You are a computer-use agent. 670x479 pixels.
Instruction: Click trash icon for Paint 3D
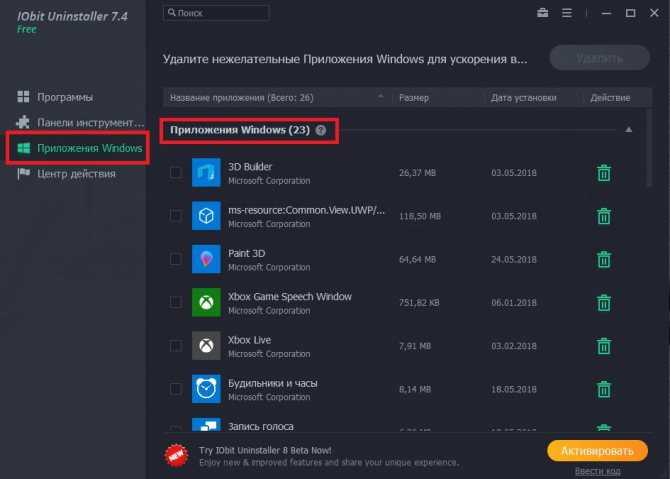(x=604, y=259)
